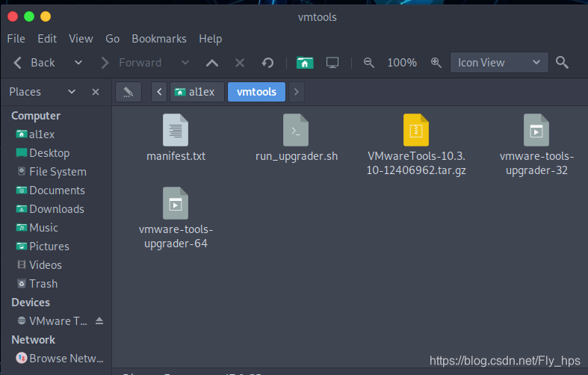The image size is (588, 375).
Task: Click the al1ex path bar button
Action: pos(197,92)
